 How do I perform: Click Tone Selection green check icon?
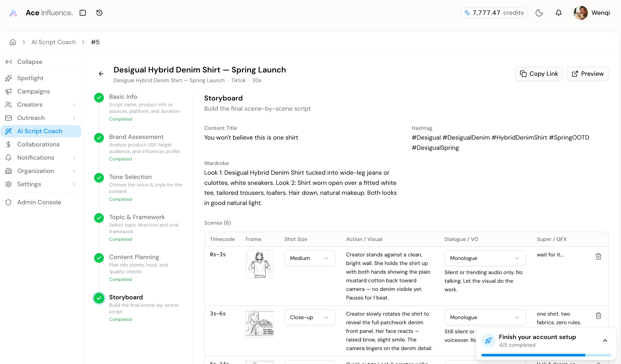(x=99, y=178)
